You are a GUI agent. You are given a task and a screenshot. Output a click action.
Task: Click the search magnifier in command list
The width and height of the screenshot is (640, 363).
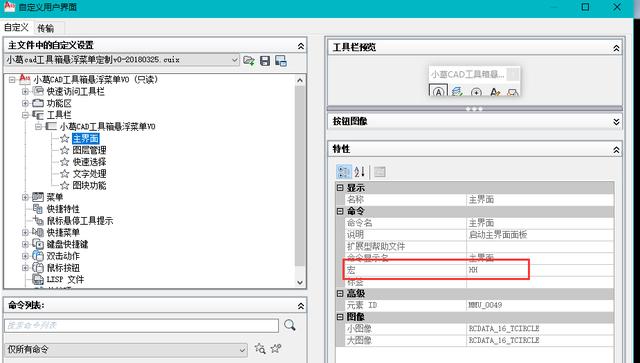[x=290, y=325]
